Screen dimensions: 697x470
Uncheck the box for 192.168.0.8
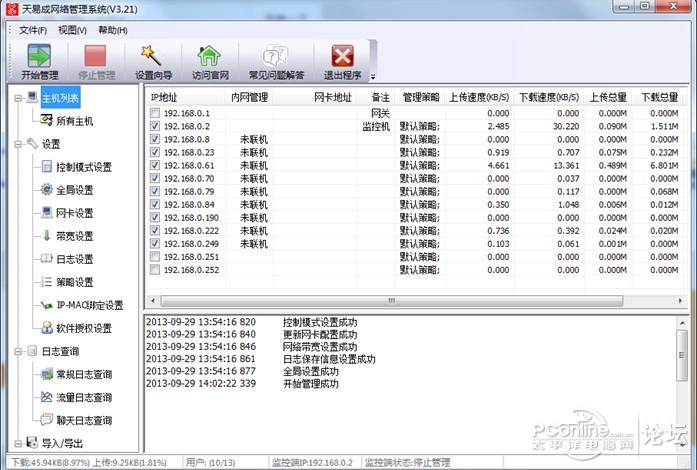(x=155, y=139)
